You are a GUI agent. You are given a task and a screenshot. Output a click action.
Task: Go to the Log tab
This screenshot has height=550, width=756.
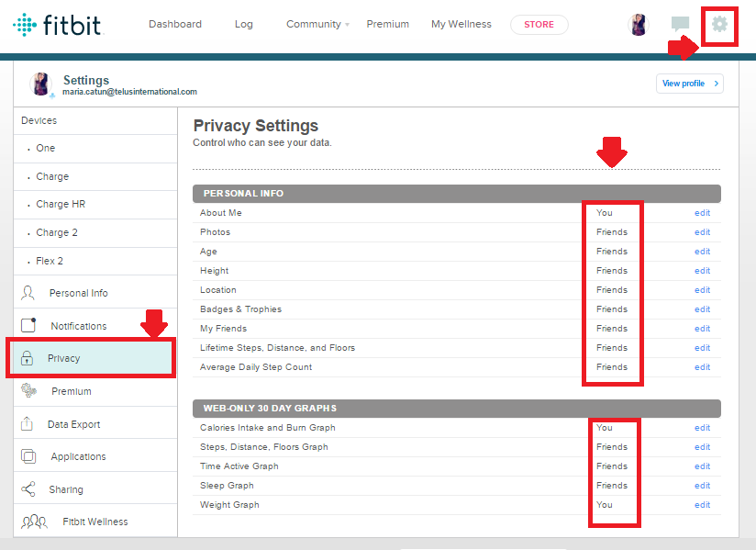tap(243, 24)
